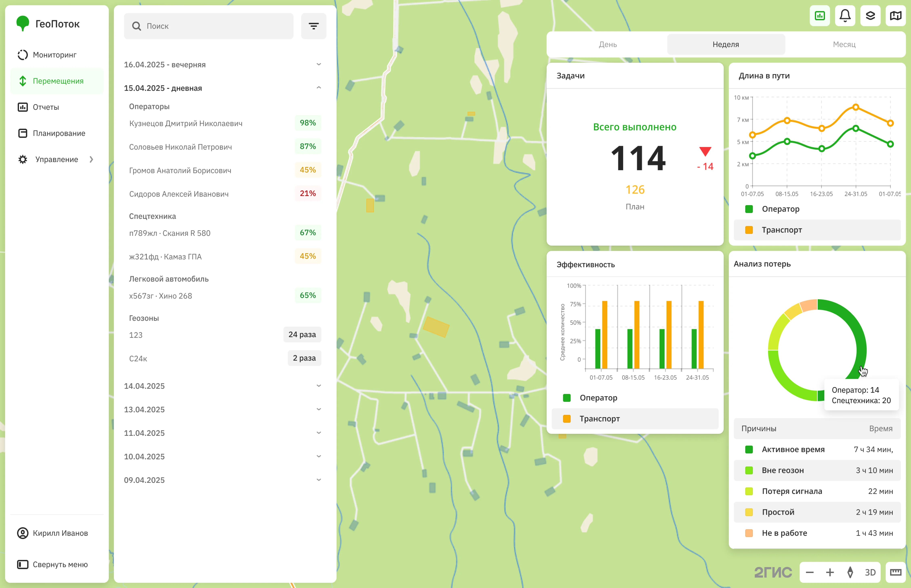
Task: Click Свернуть меню button
Action: pyautogui.click(x=60, y=564)
